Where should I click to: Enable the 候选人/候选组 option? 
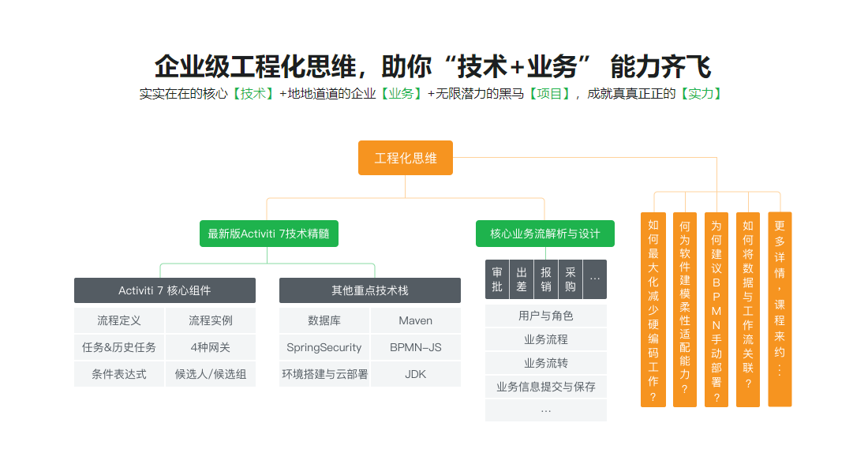tap(211, 374)
